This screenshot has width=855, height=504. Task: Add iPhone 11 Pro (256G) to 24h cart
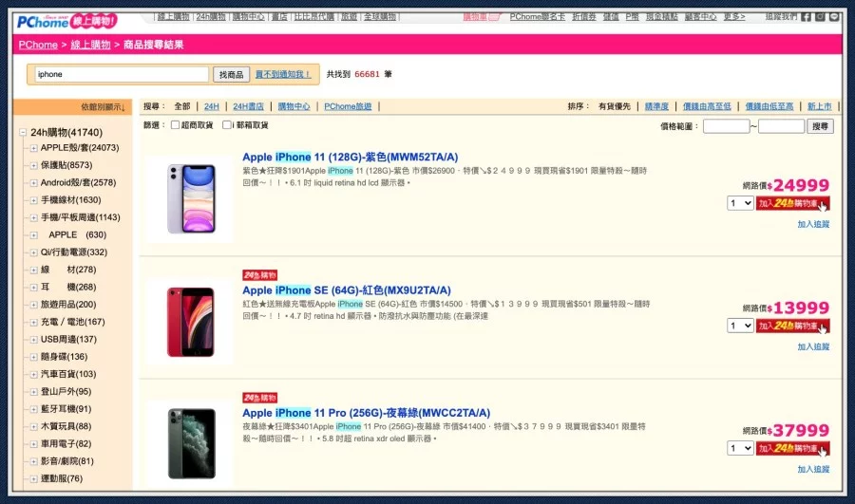pos(793,448)
